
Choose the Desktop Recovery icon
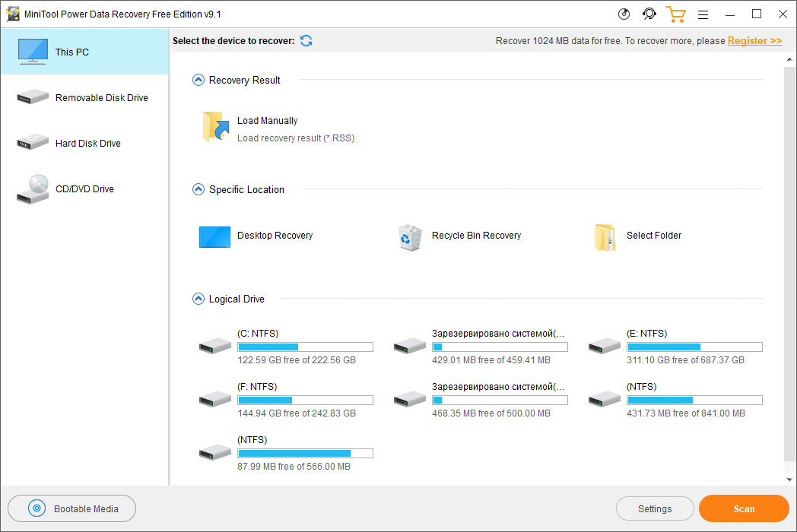214,237
